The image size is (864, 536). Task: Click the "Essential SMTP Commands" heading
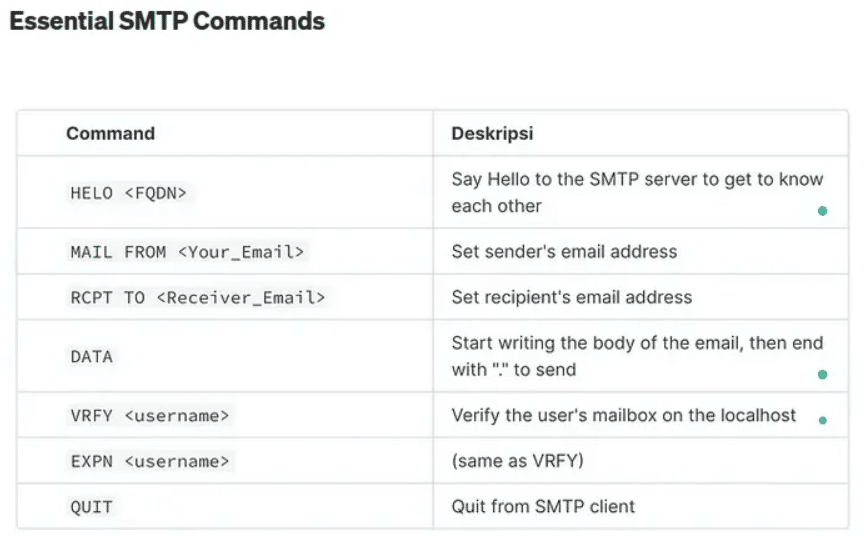167,21
